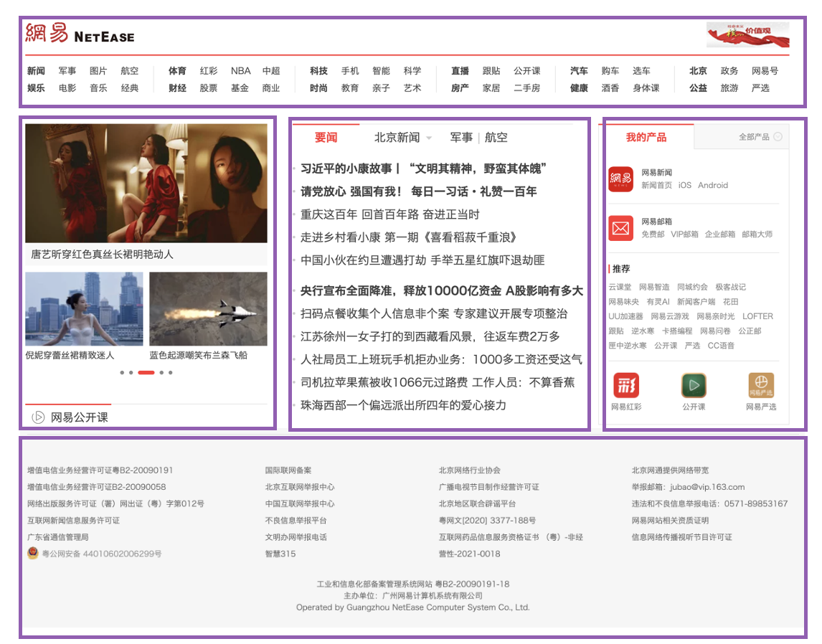This screenshot has height=644, width=822.
Task: Open the 蓝色起源 spaceship thumbnail
Action: [208, 308]
